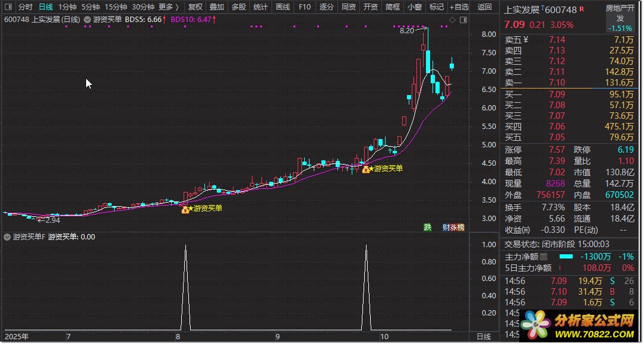The height and width of the screenshot is (344, 644).
Task: Toggle the right info panel icon
Action: [x=464, y=20]
